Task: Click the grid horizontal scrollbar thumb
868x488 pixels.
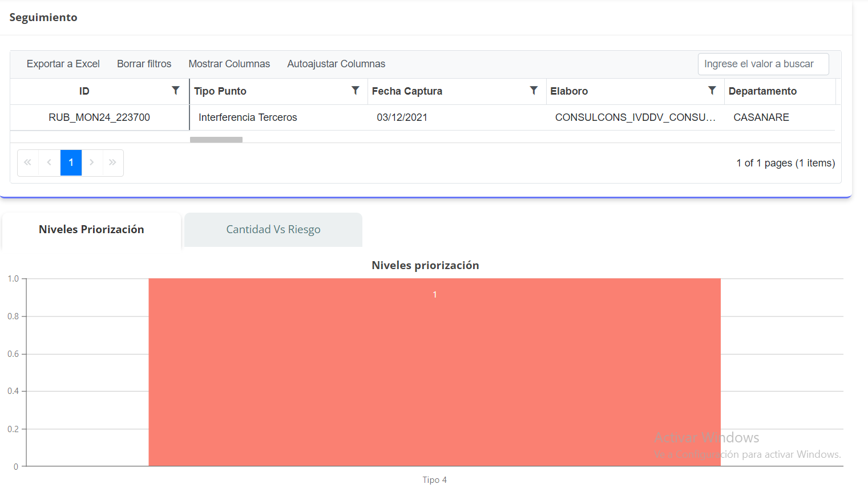Action: pos(216,140)
